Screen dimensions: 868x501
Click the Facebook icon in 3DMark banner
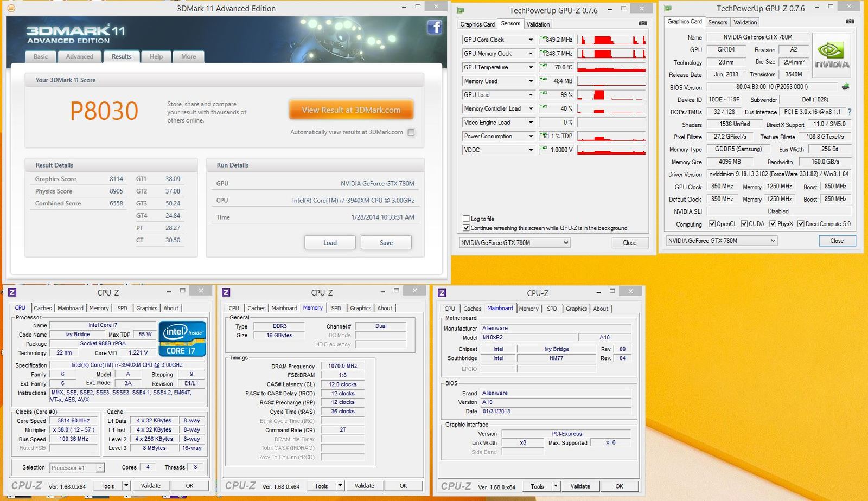[435, 27]
